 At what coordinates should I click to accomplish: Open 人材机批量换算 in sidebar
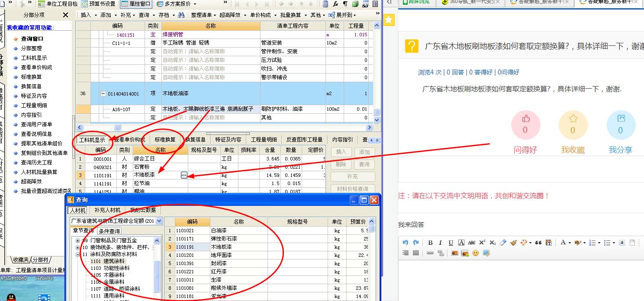coord(39,172)
